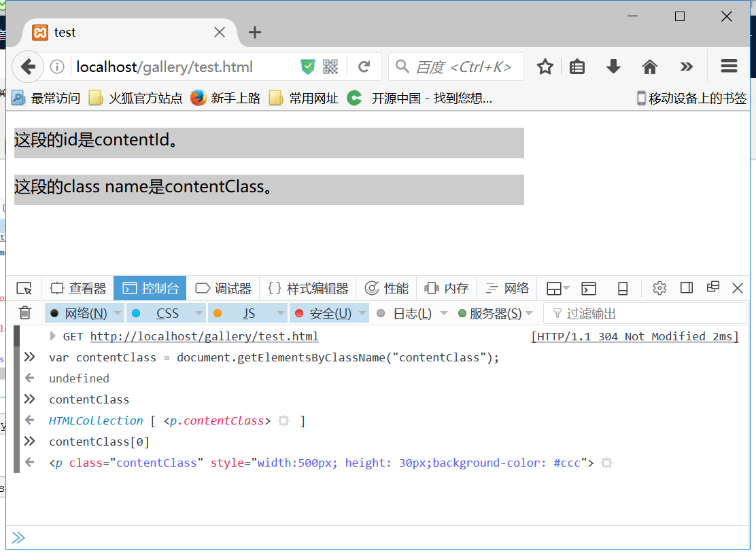756x555 pixels.
Task: Reload the page with refresh icon
Action: [364, 67]
